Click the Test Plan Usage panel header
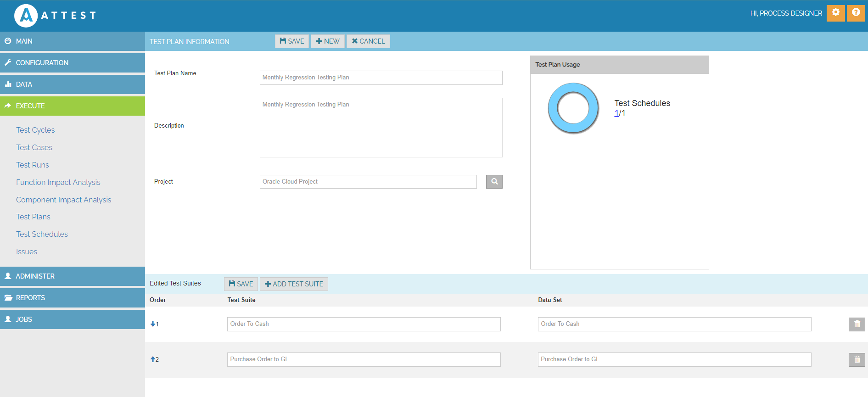This screenshot has width=868, height=397. pyautogui.click(x=620, y=65)
